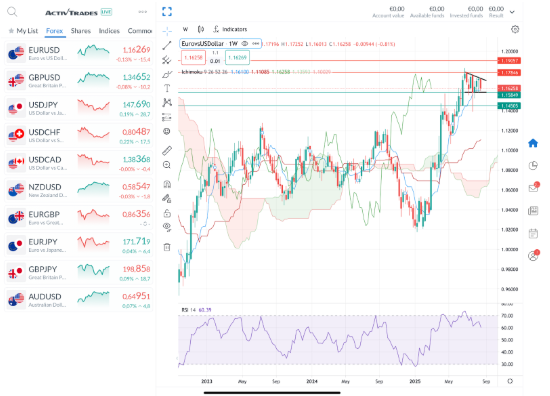Viewport: 550px width, 396px height.
Task: Switch to the Shares tab
Action: (81, 31)
